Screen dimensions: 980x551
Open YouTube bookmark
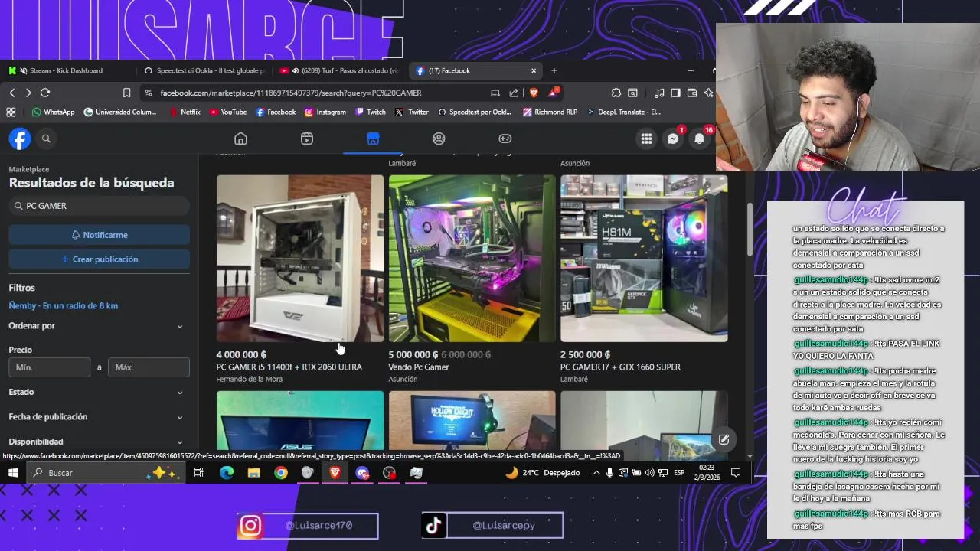[228, 112]
